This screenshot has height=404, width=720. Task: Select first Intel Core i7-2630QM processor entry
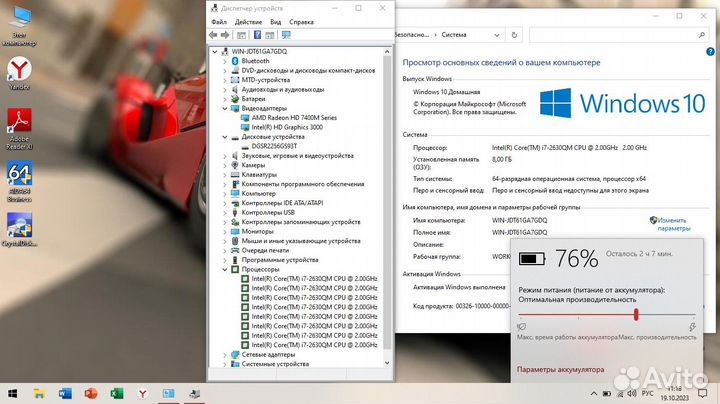pos(314,279)
